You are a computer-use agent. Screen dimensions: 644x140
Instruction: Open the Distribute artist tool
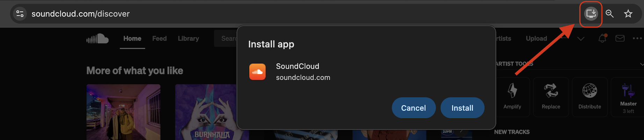click(590, 97)
